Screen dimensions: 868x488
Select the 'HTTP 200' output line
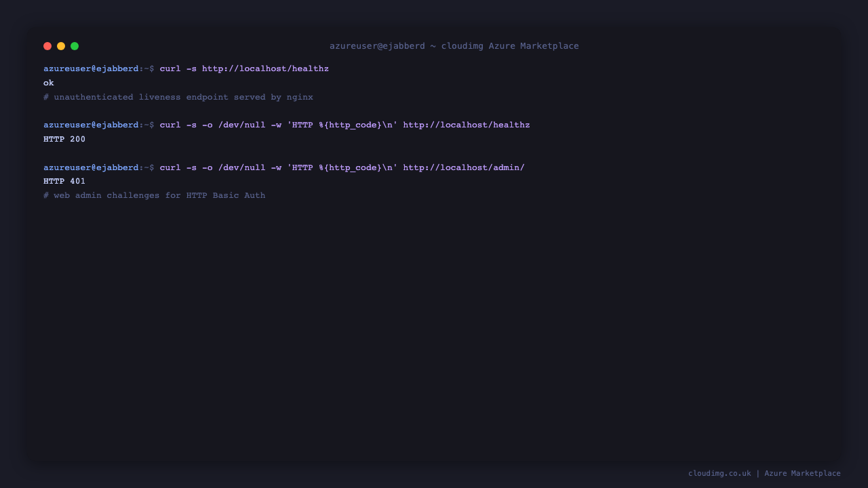pos(64,140)
